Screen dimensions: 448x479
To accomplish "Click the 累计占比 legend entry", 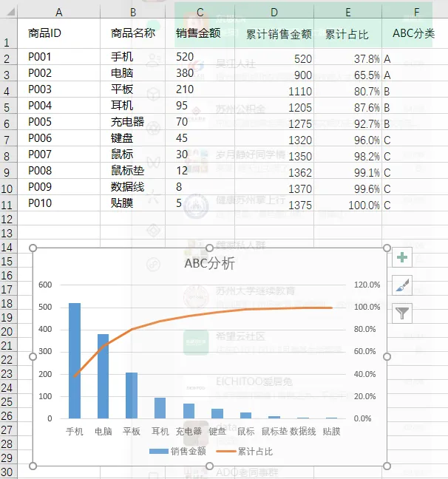I will (x=244, y=451).
